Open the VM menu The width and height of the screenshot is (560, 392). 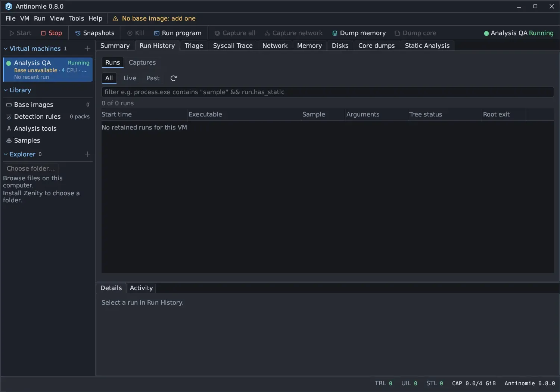coord(25,19)
